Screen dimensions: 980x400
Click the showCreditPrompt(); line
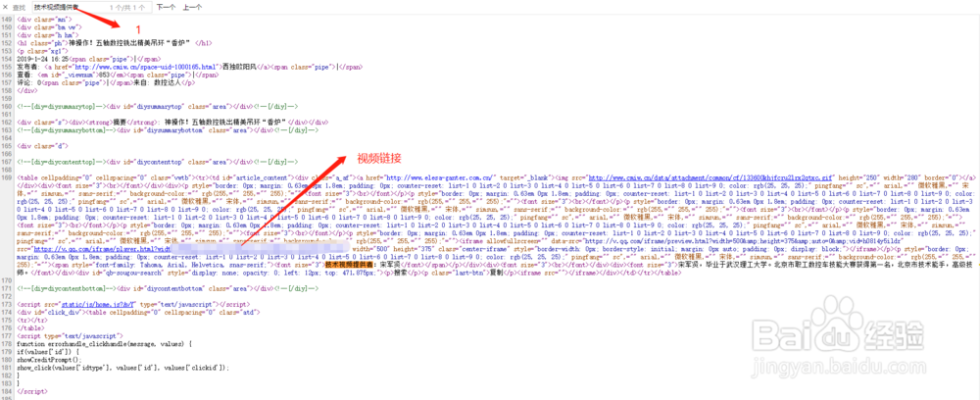point(49,360)
